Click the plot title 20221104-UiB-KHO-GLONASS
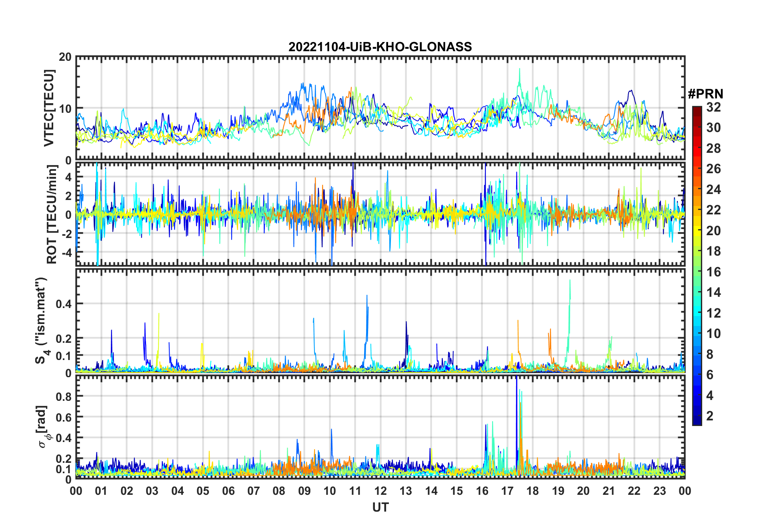This screenshot has height=532, width=761. [x=380, y=47]
